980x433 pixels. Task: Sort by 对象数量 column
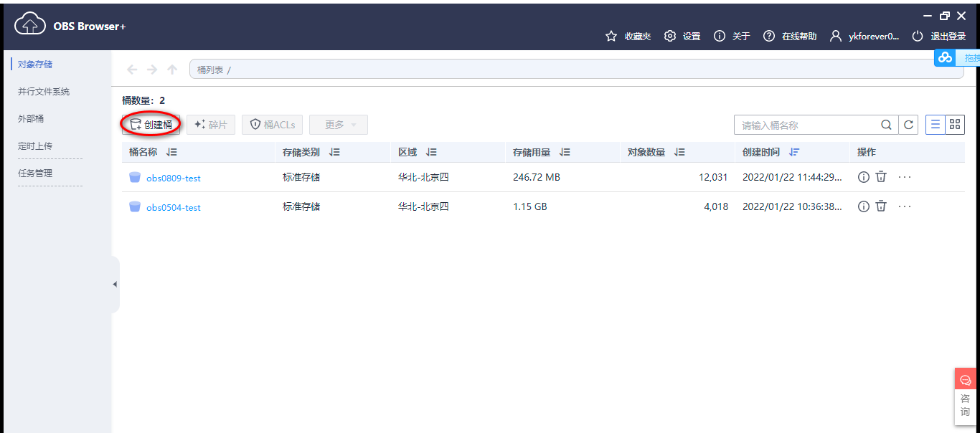[x=680, y=152]
